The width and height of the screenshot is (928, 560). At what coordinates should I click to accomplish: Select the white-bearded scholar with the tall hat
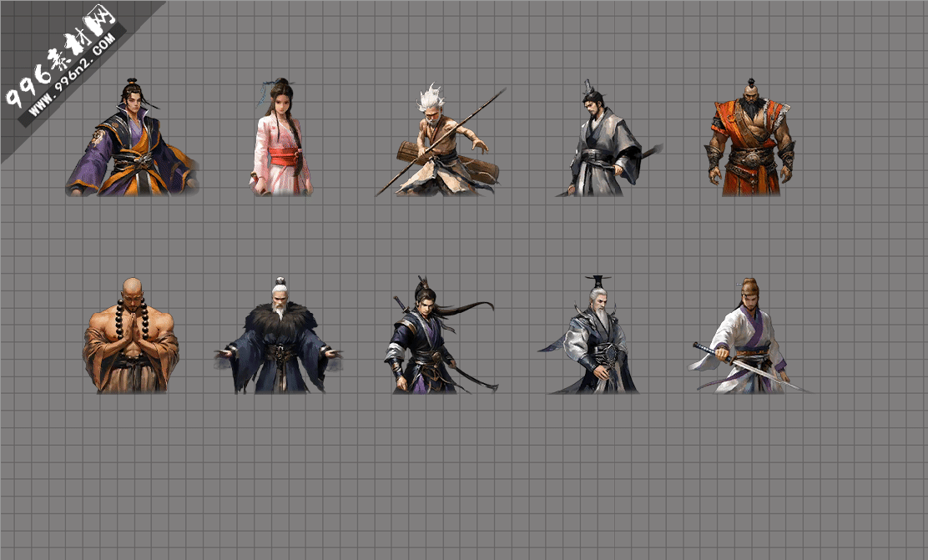(x=588, y=335)
